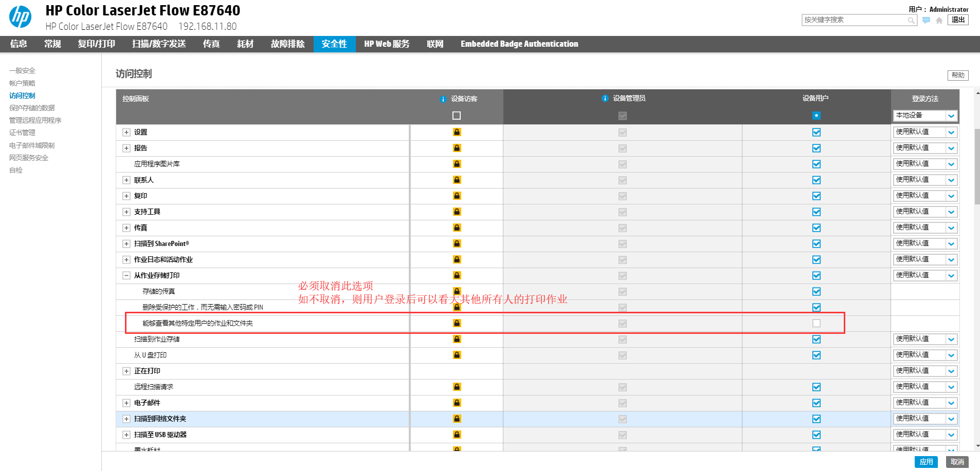The height and width of the screenshot is (471, 980).
Task: Uncheck 设备用户 for 存储的传真 row
Action: pos(816,292)
